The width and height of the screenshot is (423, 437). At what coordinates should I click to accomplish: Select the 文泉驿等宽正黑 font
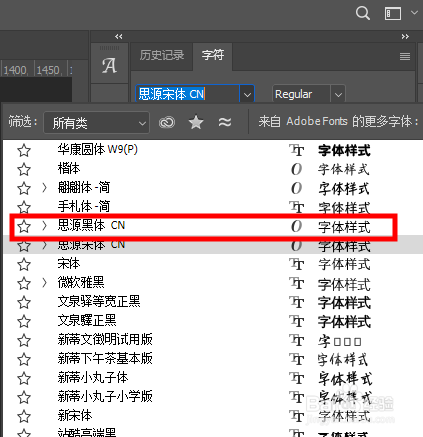99,301
